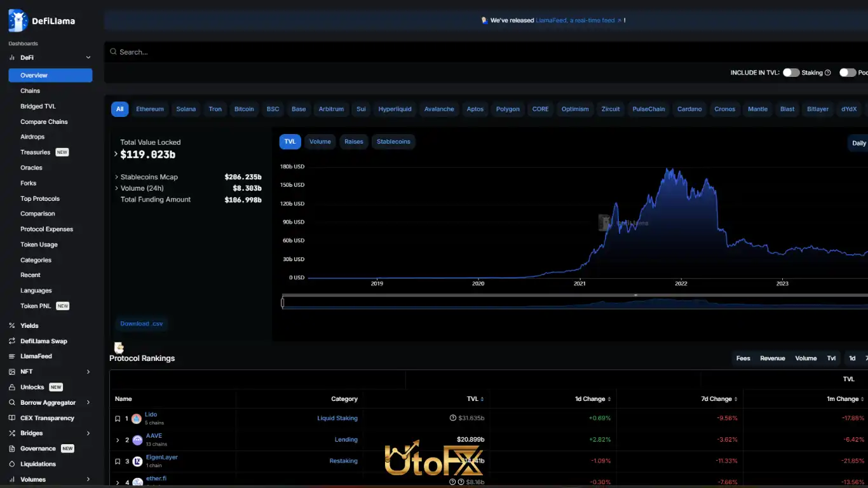
Task: Switch the chart to the Raises tab
Action: [354, 142]
